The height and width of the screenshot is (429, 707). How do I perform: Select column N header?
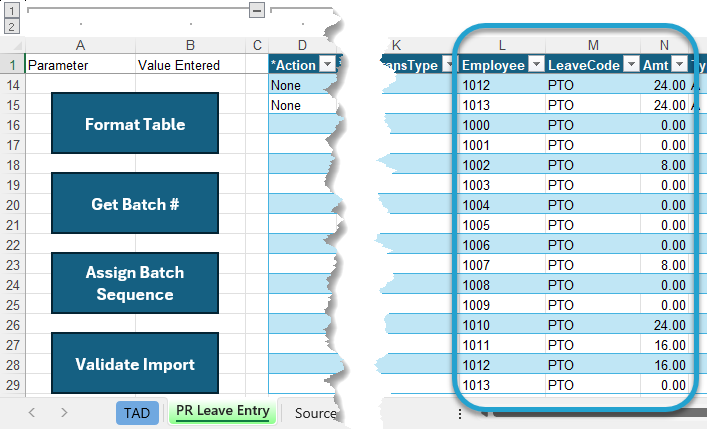pos(664,45)
